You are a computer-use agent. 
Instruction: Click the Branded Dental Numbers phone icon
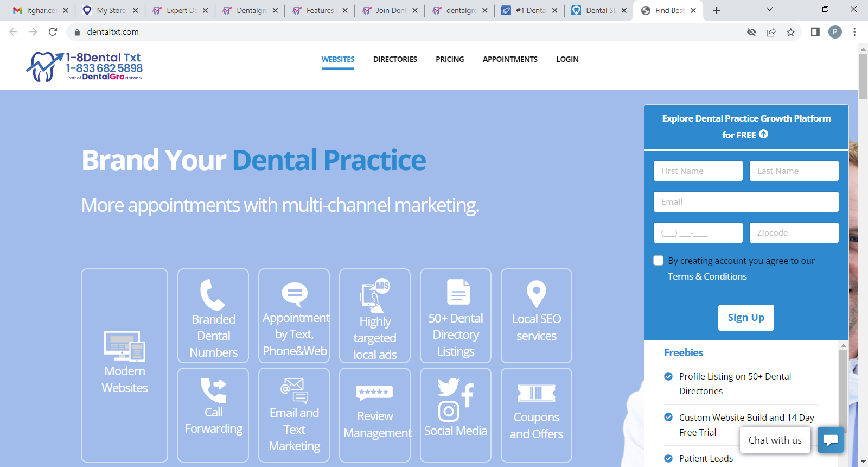(x=212, y=295)
